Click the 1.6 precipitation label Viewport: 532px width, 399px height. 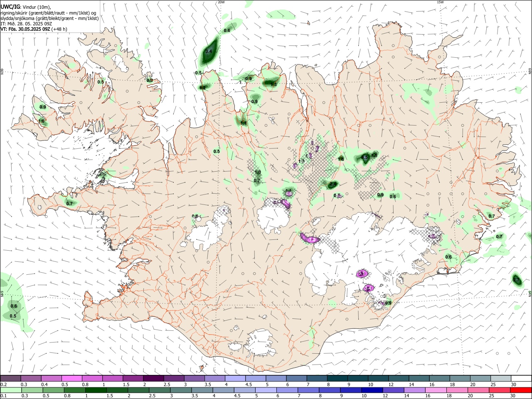pos(341,159)
